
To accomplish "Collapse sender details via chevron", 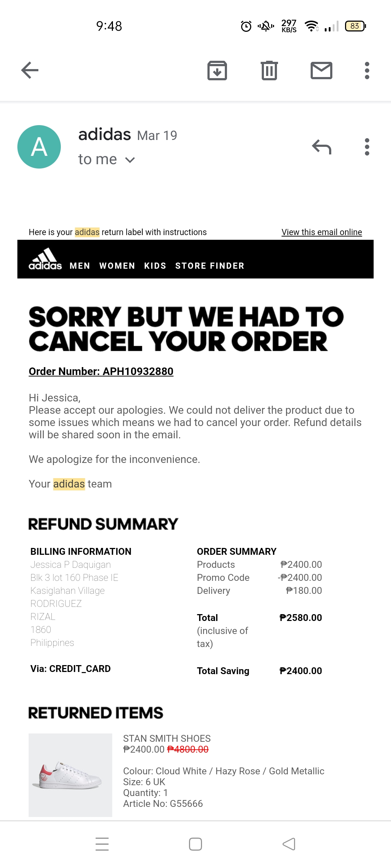I will click(129, 159).
